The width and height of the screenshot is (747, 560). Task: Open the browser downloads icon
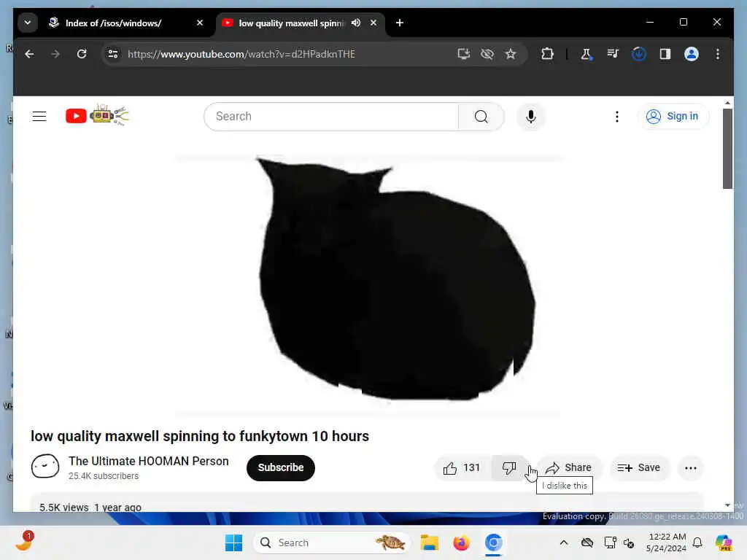click(639, 54)
